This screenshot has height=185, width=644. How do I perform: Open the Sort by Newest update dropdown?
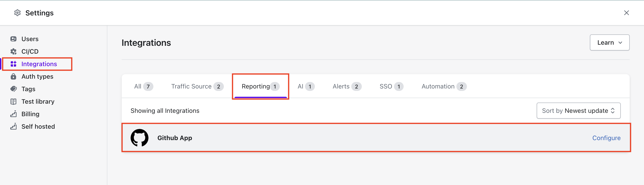[x=578, y=111]
